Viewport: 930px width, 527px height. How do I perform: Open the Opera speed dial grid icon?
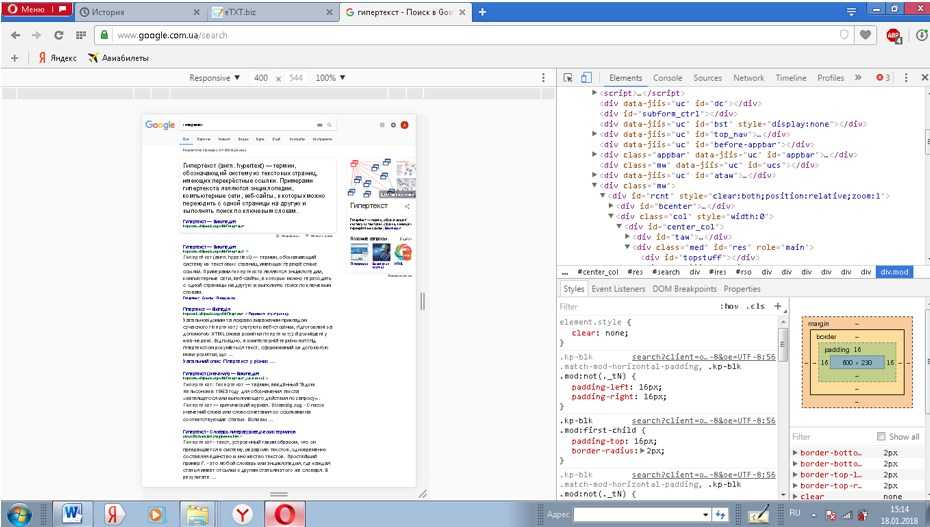(x=80, y=35)
